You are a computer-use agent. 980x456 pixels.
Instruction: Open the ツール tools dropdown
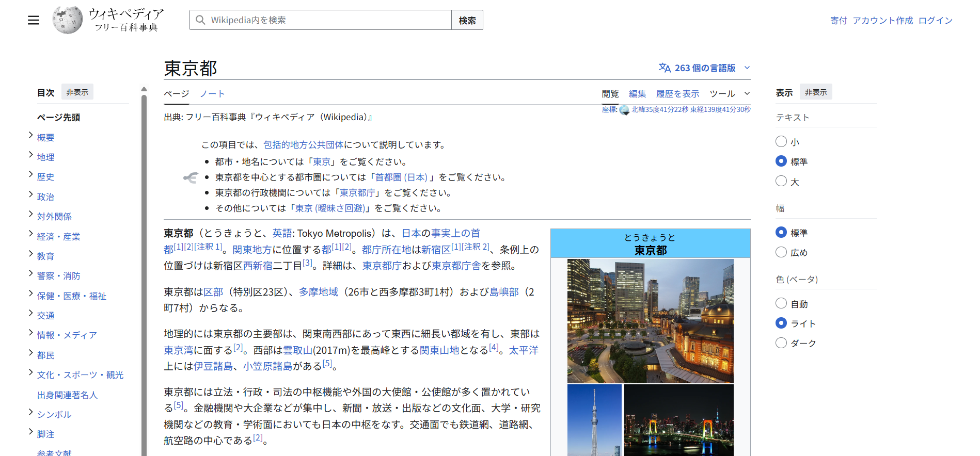tap(730, 94)
